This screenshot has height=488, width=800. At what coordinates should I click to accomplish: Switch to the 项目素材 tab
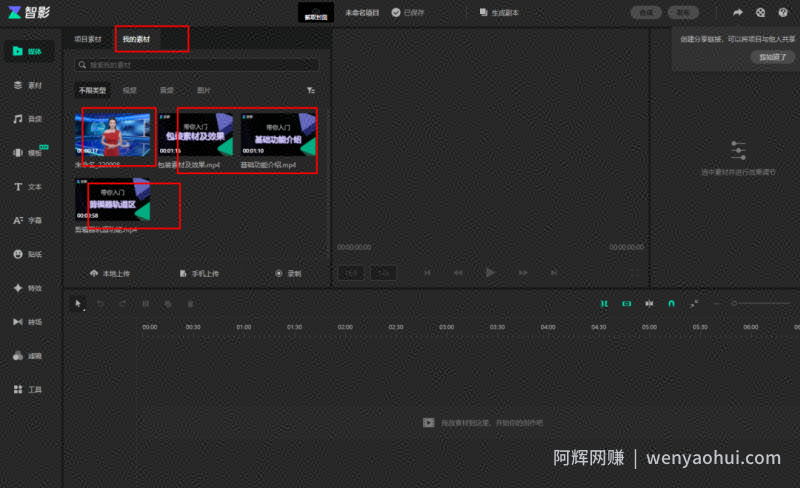point(88,39)
